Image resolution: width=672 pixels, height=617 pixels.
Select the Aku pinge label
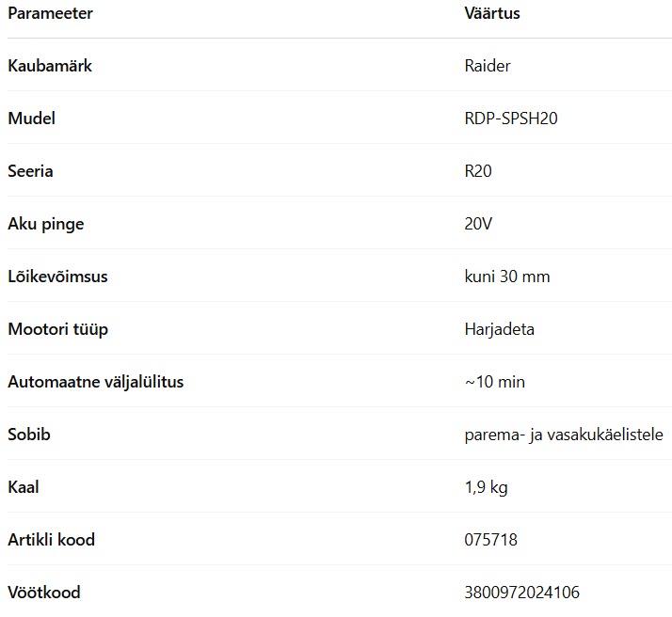(x=46, y=225)
